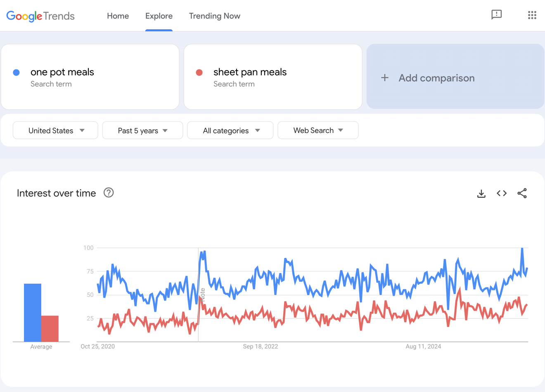Screen dimensions: 545x392
Task: Click the Note marker on the chart
Action: pos(202,295)
